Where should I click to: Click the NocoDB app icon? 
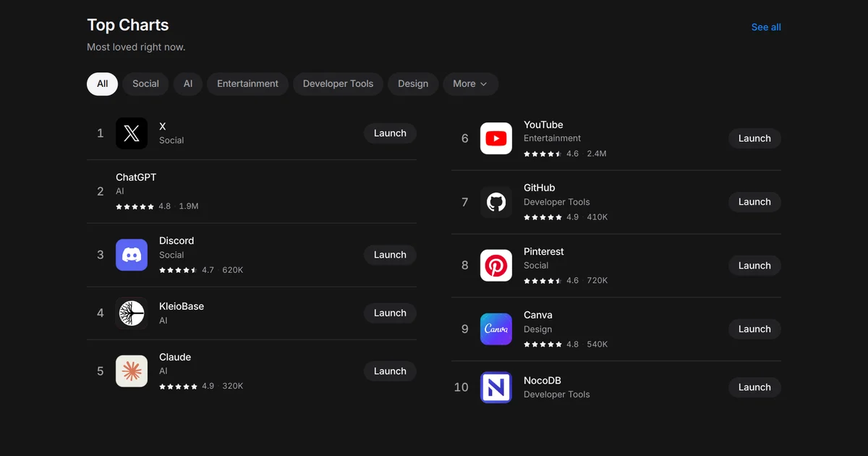coord(496,387)
